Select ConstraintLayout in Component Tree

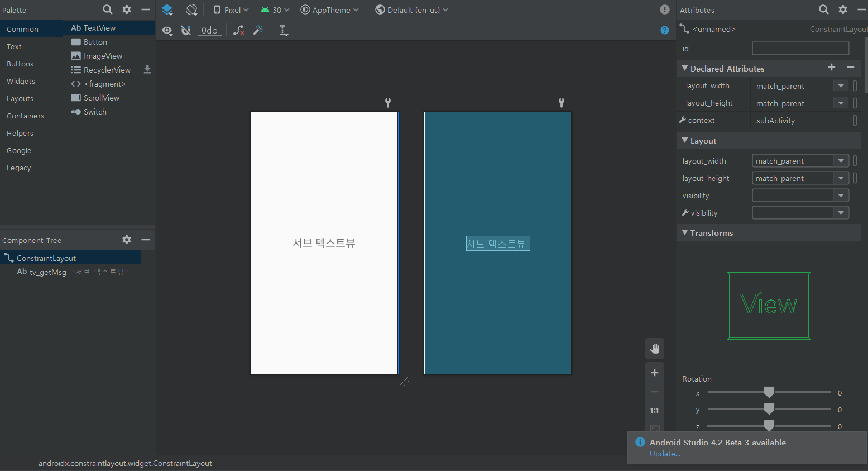coord(70,258)
